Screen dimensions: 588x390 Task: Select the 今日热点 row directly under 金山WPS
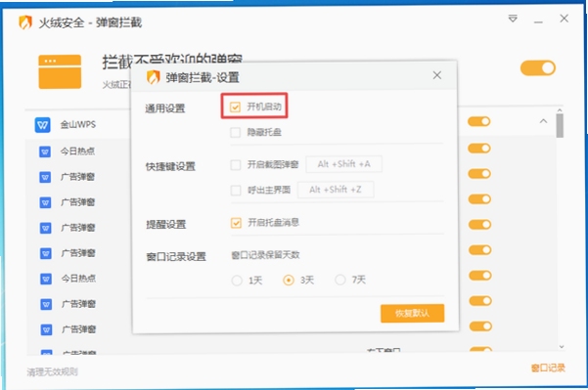(77, 152)
